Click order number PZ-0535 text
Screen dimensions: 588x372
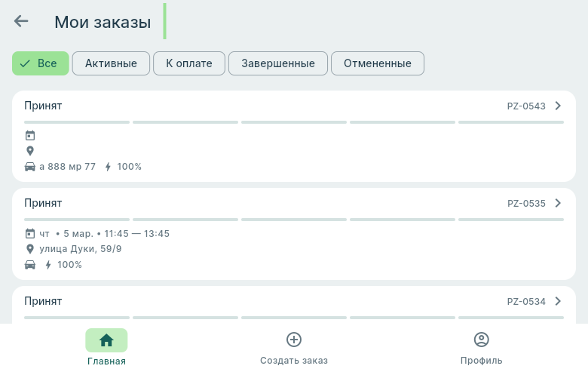tap(526, 204)
